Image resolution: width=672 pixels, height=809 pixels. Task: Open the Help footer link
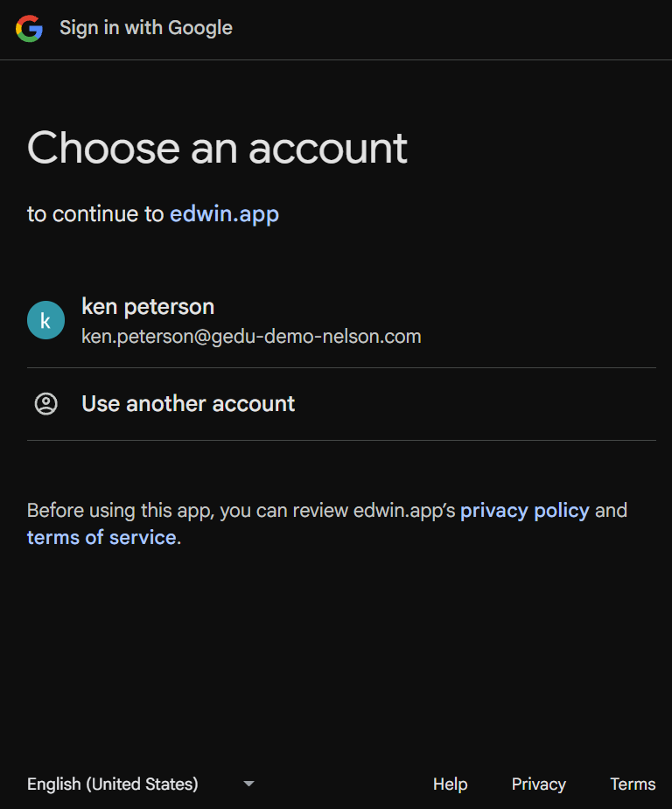click(x=450, y=784)
